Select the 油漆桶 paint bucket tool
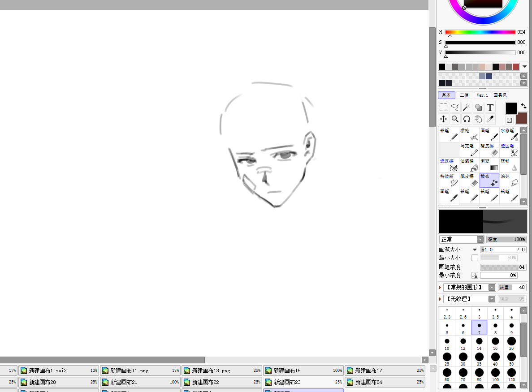 (x=469, y=165)
